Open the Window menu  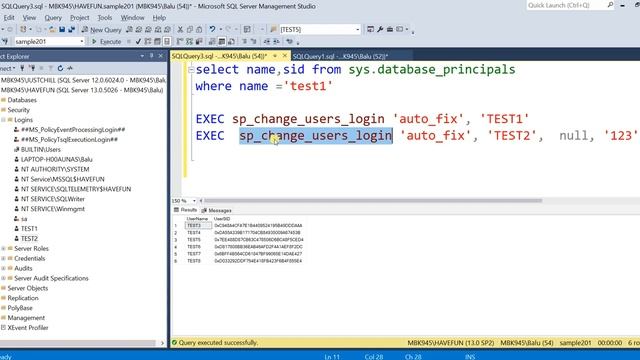tap(132, 18)
